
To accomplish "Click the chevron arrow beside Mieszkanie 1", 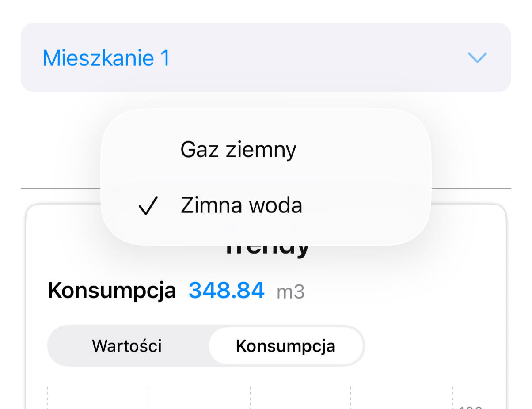I will click(x=477, y=57).
